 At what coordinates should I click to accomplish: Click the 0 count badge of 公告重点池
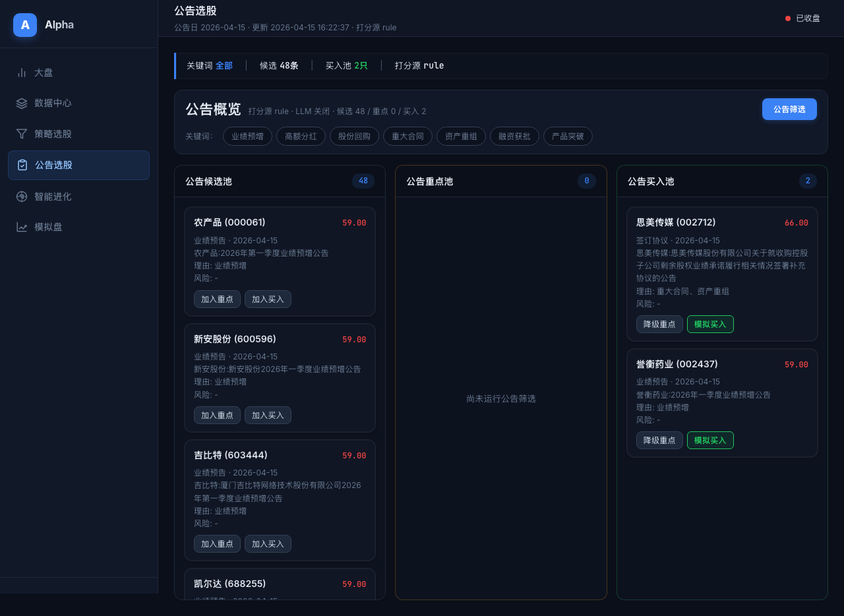click(x=587, y=181)
